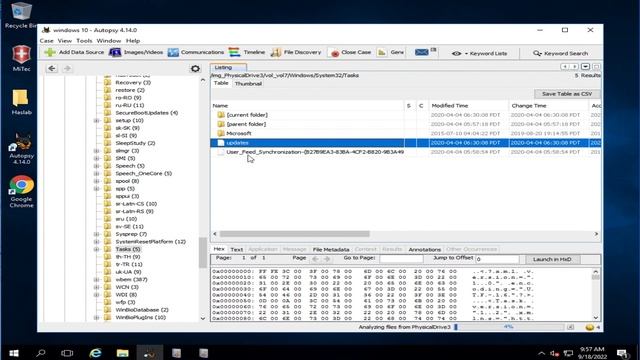
Task: Open Internet Explorer from the taskbar
Action: (x=96, y=353)
